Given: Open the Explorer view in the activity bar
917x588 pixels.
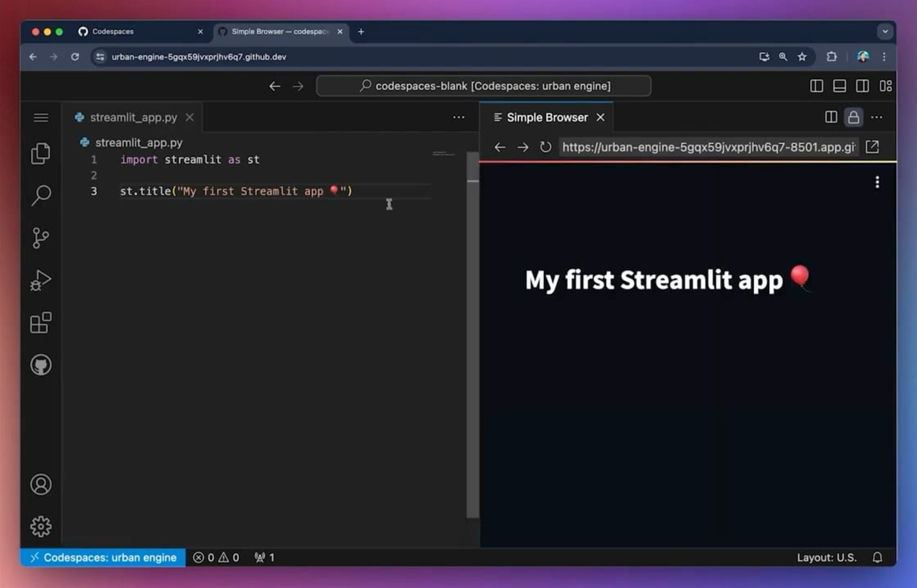Looking at the screenshot, I should click(x=40, y=153).
